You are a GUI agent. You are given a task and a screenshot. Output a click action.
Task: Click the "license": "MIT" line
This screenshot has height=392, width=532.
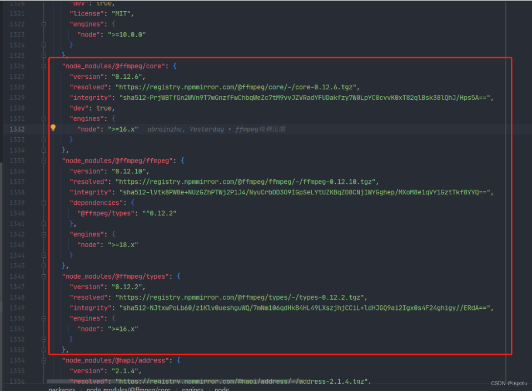click(102, 13)
